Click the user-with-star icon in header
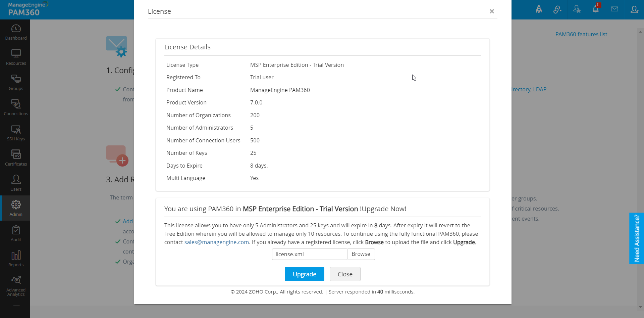This screenshot has width=644, height=318. 577,9
